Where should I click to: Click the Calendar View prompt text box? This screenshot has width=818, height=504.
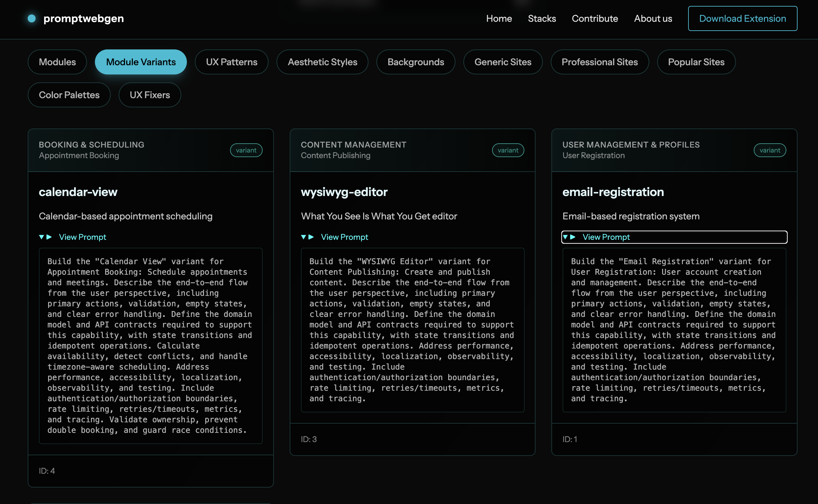(x=151, y=346)
